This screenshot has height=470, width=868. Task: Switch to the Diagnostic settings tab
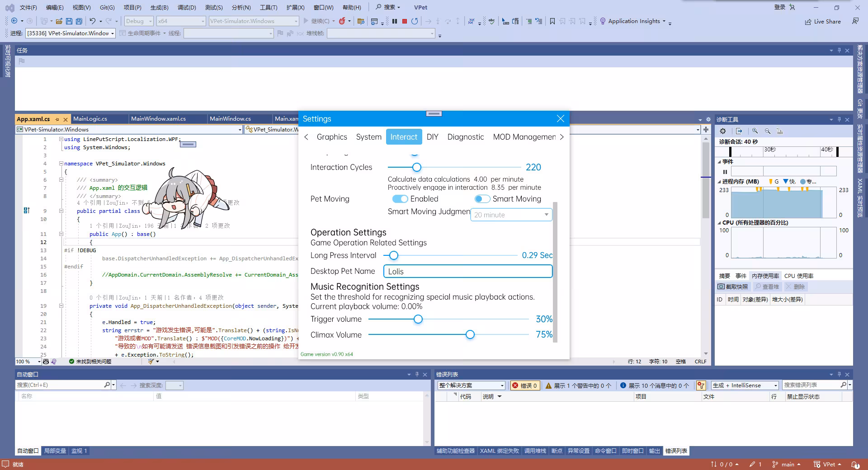click(x=466, y=137)
